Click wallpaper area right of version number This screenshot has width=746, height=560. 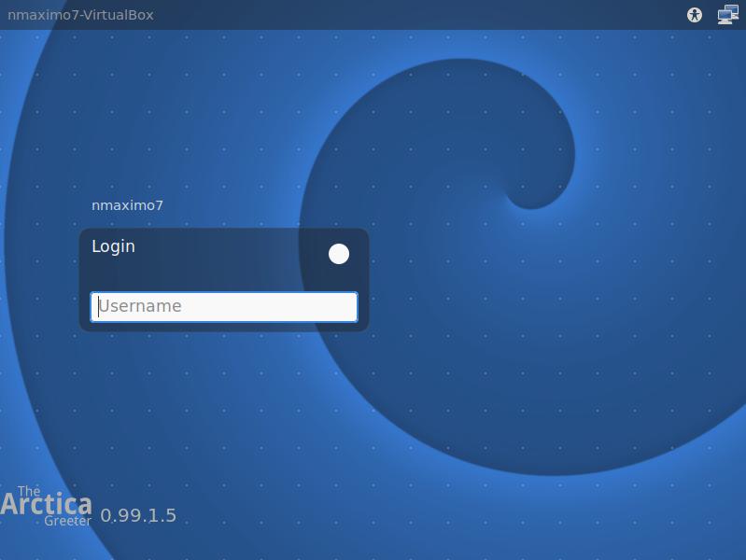tap(280, 515)
